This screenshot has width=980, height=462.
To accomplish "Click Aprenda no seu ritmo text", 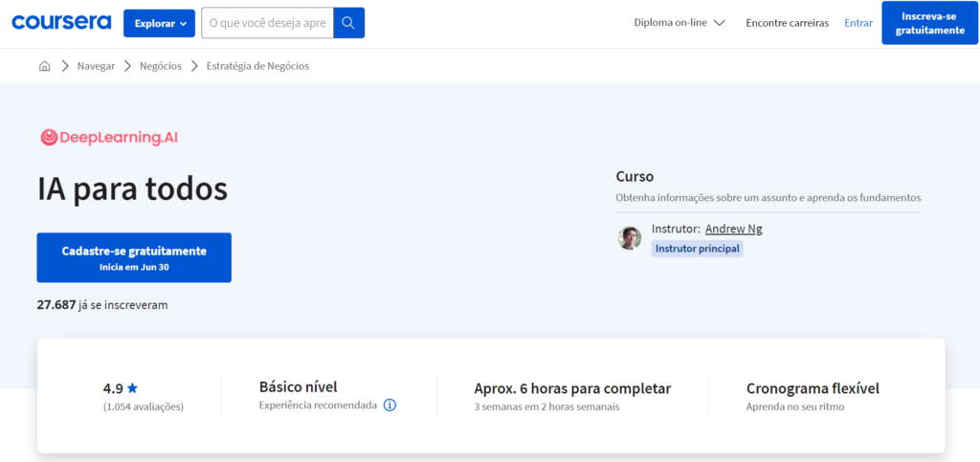I will click(x=795, y=407).
